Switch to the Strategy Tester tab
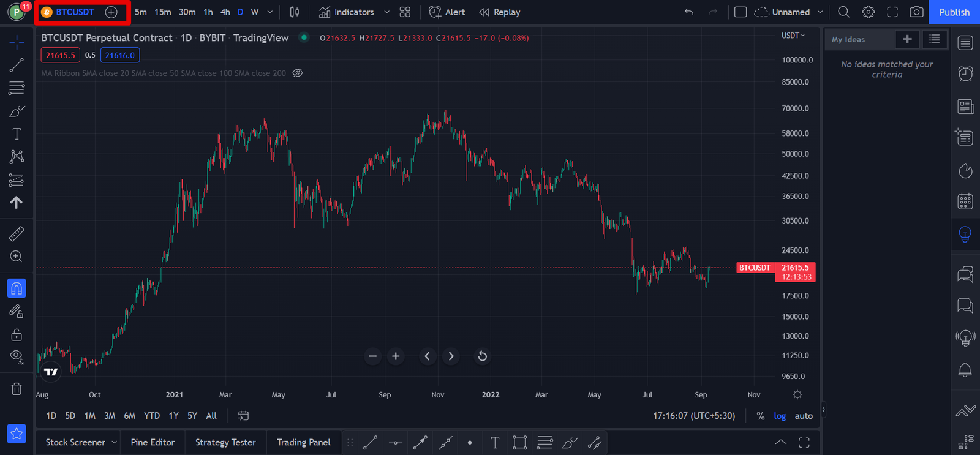The image size is (980, 455). tap(225, 442)
